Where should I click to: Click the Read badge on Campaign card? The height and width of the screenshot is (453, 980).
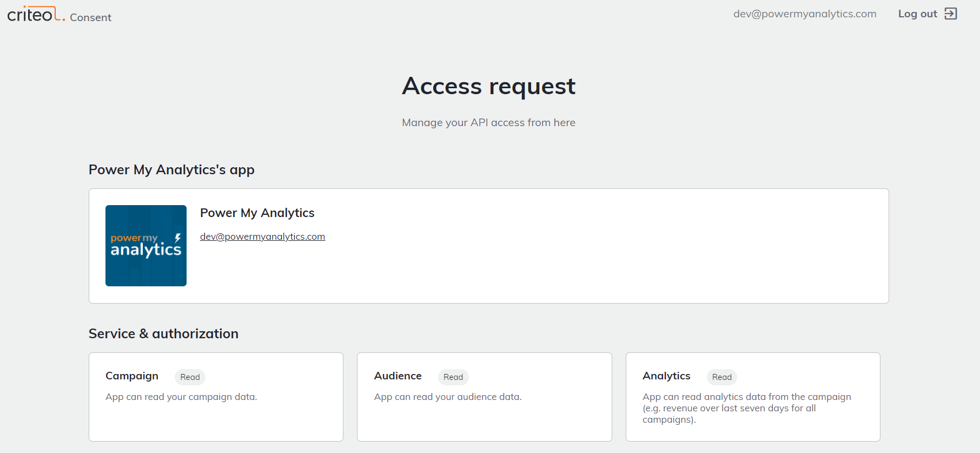(x=190, y=377)
